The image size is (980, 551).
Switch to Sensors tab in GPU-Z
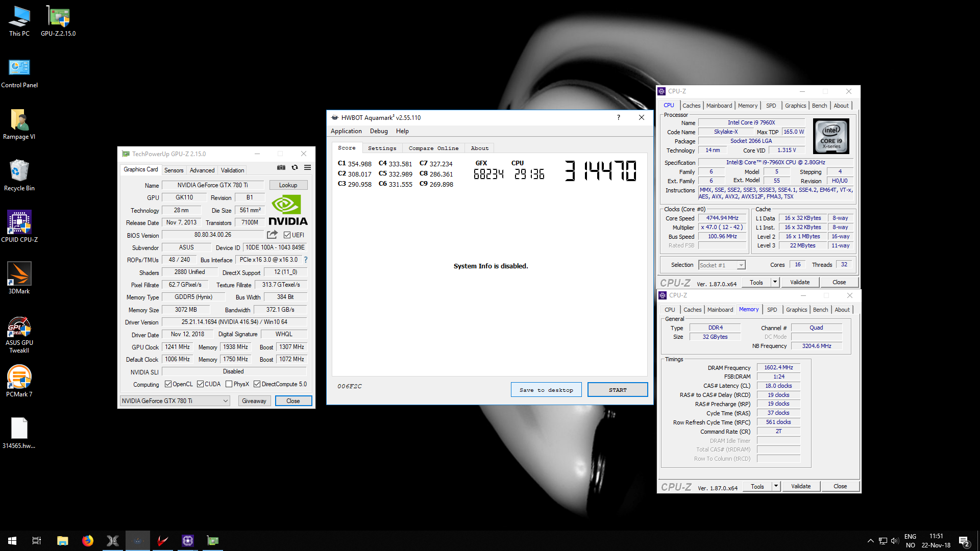coord(174,170)
